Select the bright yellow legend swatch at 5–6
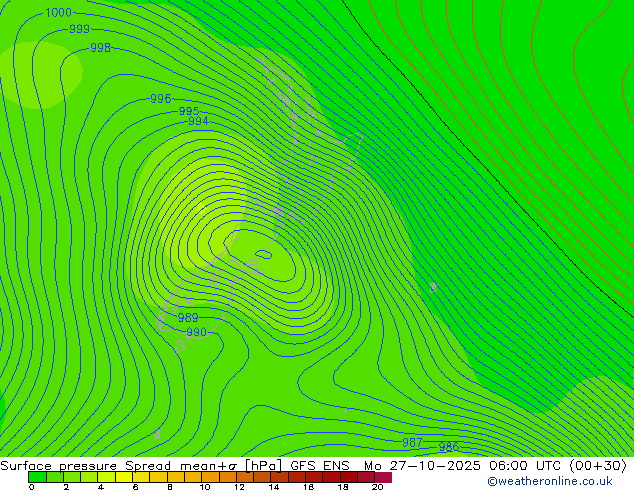This screenshot has height=490, width=634. point(124,477)
